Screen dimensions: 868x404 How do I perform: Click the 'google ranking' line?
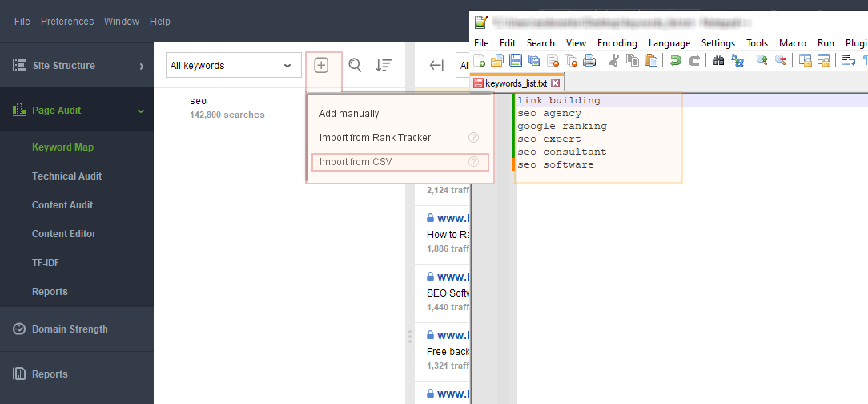coord(562,126)
